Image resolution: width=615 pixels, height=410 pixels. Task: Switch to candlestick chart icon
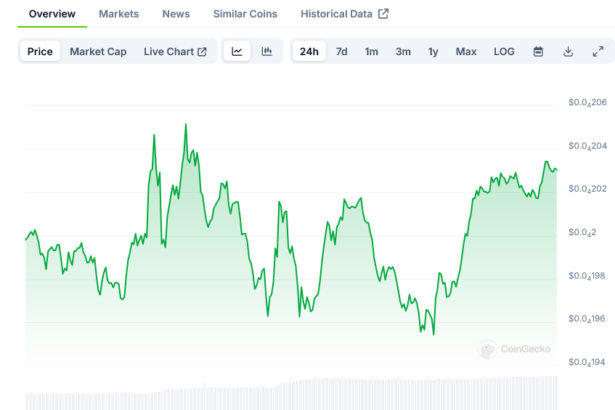coord(267,52)
